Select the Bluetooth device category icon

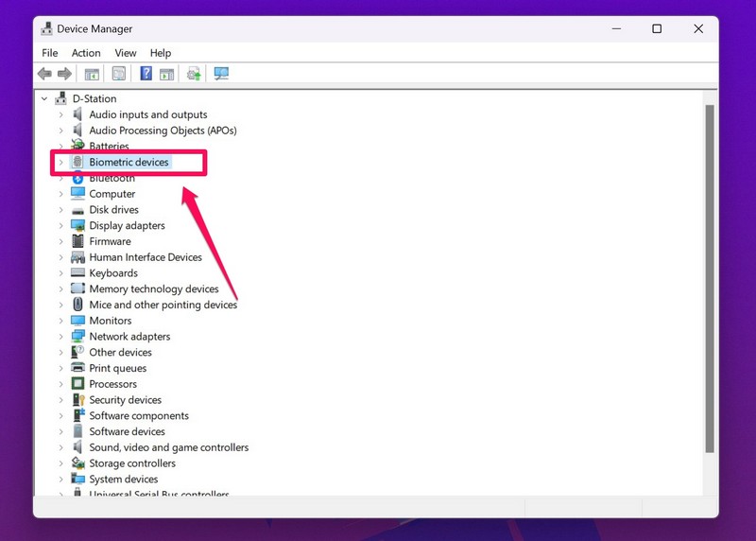click(x=78, y=178)
